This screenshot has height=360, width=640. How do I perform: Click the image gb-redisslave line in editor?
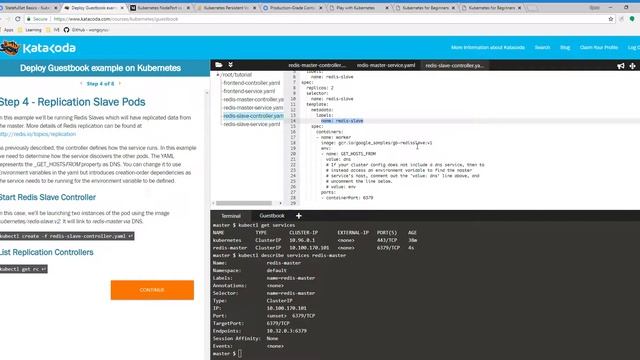pyautogui.click(x=376, y=143)
